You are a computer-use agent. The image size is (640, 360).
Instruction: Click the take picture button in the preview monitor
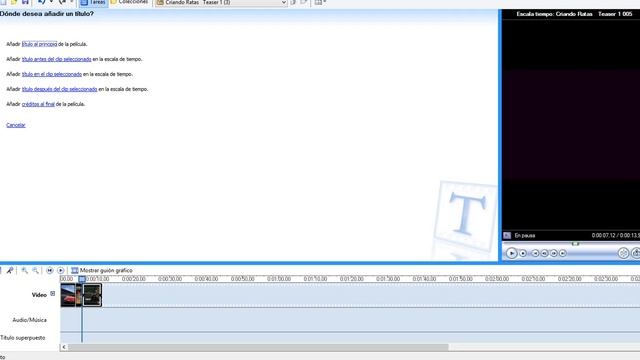click(636, 253)
